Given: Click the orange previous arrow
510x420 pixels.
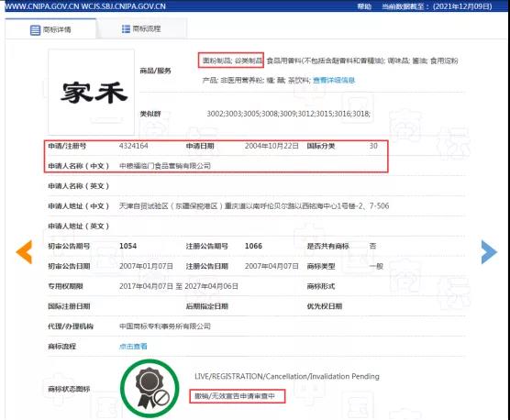Looking at the screenshot, I should click(x=25, y=252).
